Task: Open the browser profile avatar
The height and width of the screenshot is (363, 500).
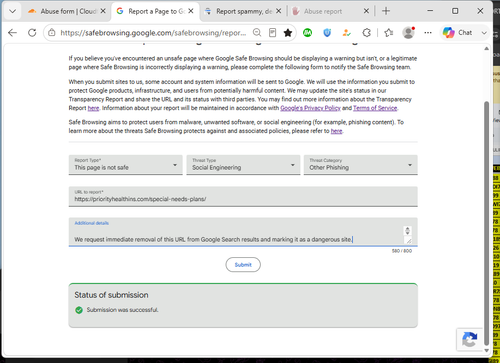Action: click(x=408, y=33)
